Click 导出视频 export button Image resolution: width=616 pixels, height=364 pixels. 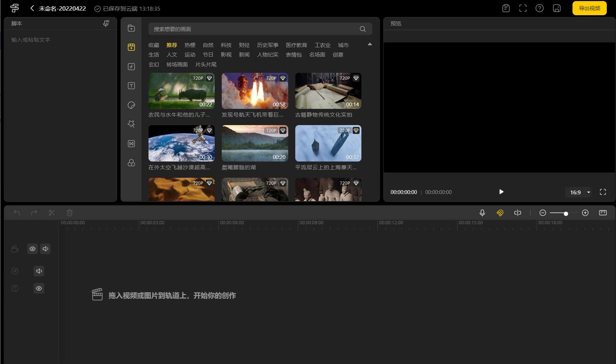click(589, 8)
